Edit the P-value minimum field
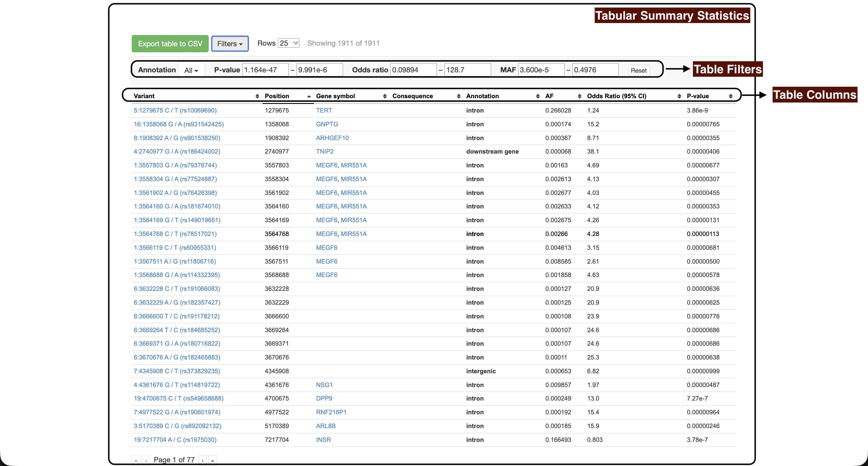The width and height of the screenshot is (868, 466). coord(265,70)
